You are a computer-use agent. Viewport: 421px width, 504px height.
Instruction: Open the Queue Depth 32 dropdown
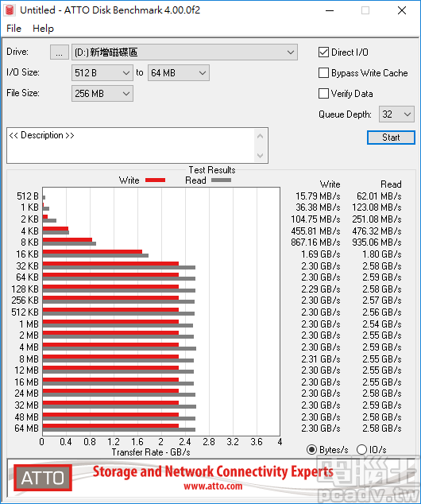click(396, 114)
